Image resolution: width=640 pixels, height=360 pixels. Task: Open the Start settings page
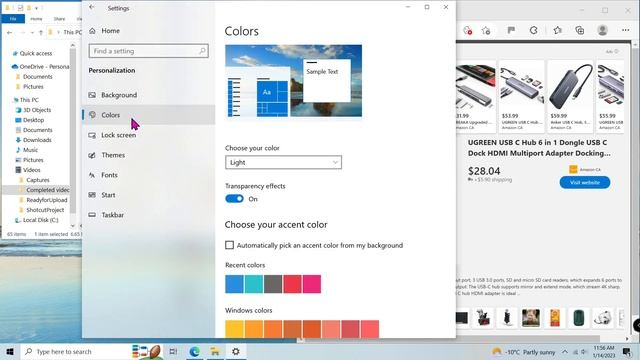[149, 195]
